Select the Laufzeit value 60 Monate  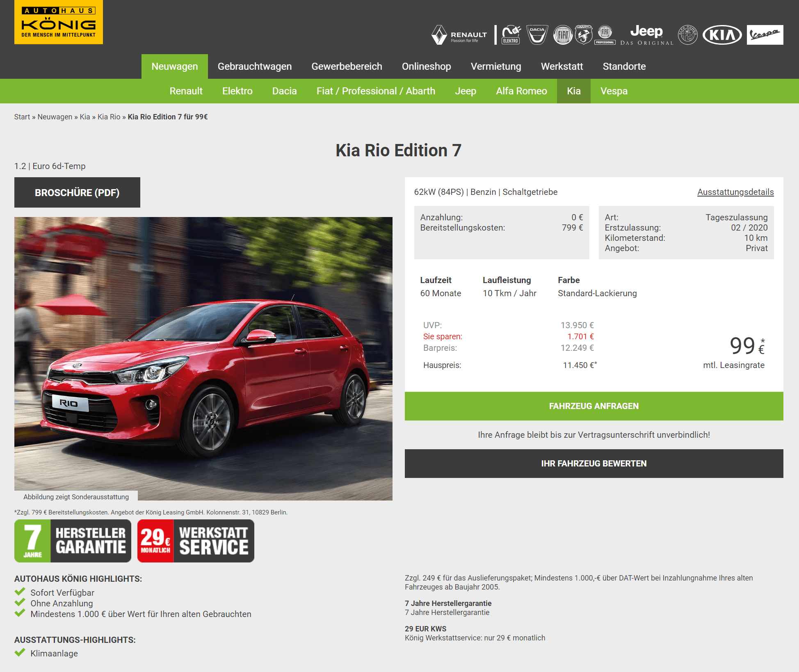[x=441, y=293]
